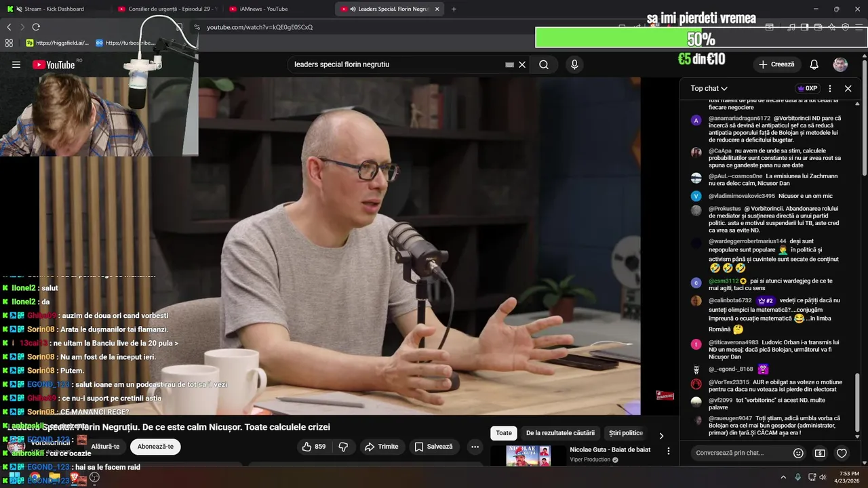Open the YouTube account avatar menu
The width and height of the screenshot is (868, 488).
[840, 64]
